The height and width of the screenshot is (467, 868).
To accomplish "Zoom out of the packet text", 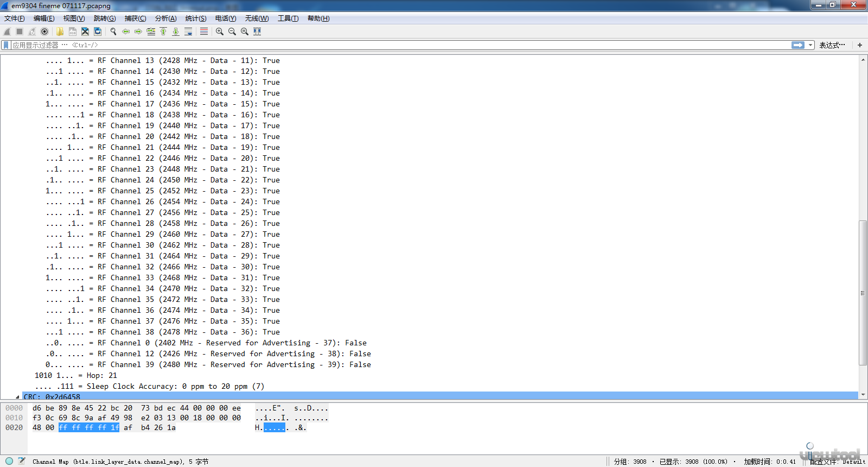I will pos(232,31).
